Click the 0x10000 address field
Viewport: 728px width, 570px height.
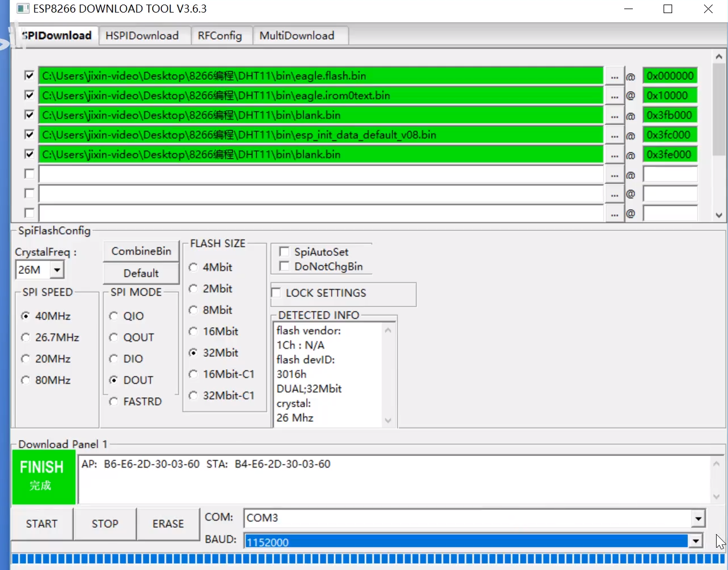coord(670,96)
